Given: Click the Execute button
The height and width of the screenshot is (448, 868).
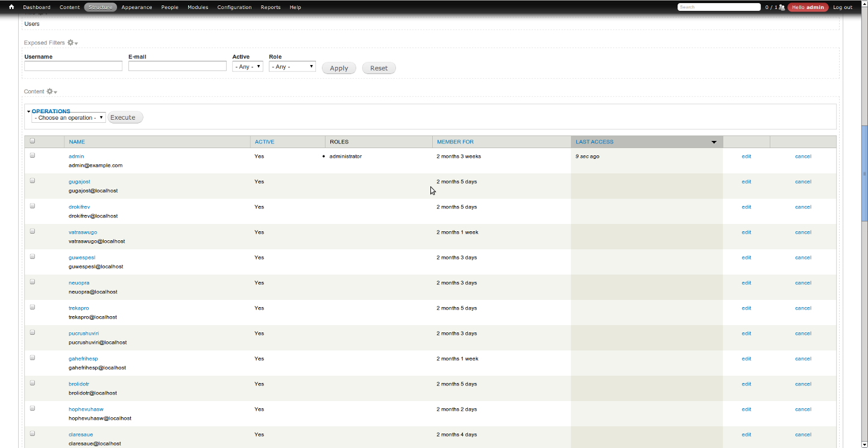Looking at the screenshot, I should [x=125, y=117].
